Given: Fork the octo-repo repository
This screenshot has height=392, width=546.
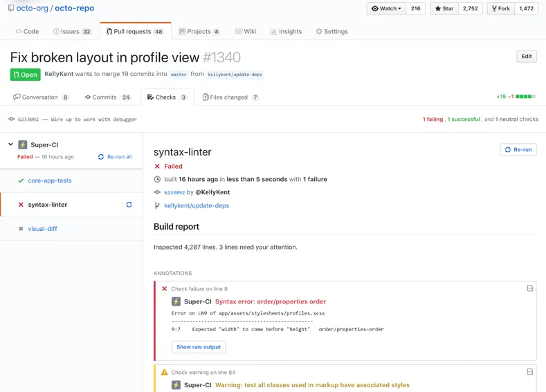Looking at the screenshot, I should pos(501,9).
